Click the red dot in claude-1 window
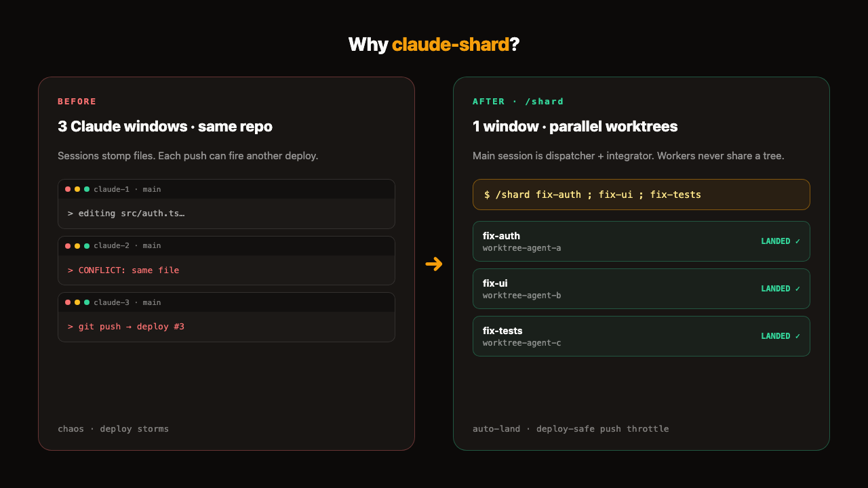Image resolution: width=868 pixels, height=488 pixels. tap(68, 189)
